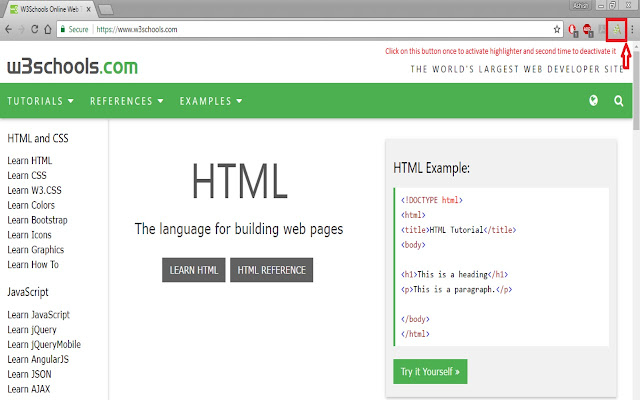Open the Learn jQuery link
The width and height of the screenshot is (640, 400).
point(32,329)
